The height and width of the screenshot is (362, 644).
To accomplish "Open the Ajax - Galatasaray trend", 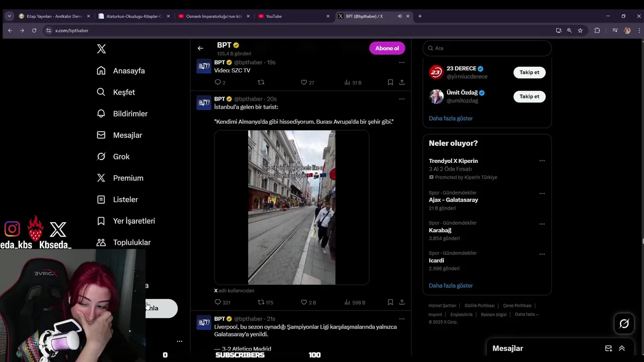I will coord(453,200).
